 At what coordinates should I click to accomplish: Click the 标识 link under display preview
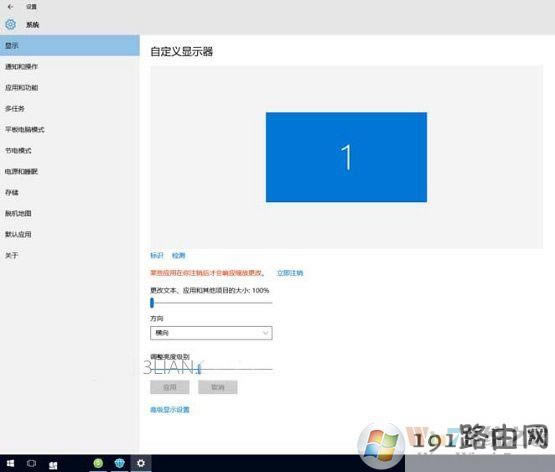(157, 255)
